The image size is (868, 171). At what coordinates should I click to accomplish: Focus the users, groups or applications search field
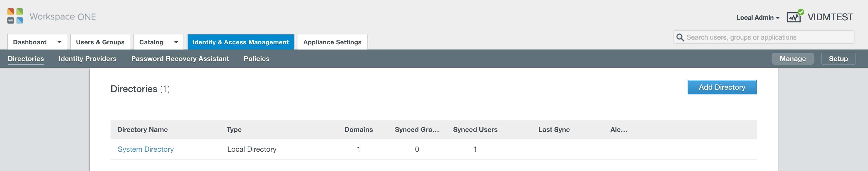(768, 38)
